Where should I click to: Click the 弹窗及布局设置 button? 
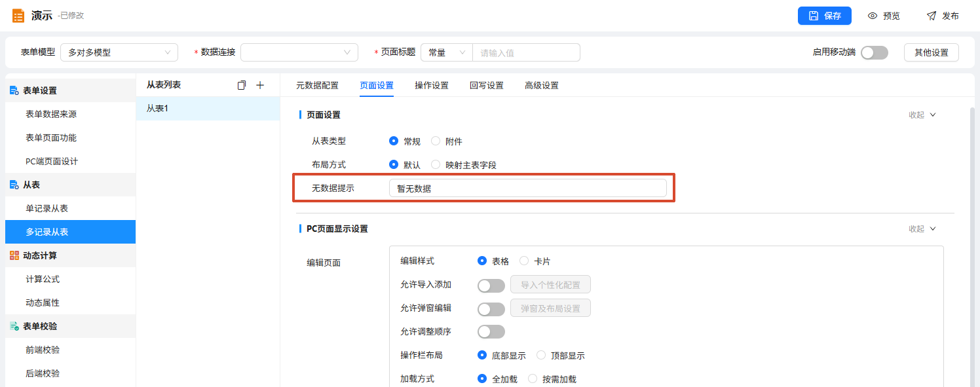pyautogui.click(x=550, y=308)
